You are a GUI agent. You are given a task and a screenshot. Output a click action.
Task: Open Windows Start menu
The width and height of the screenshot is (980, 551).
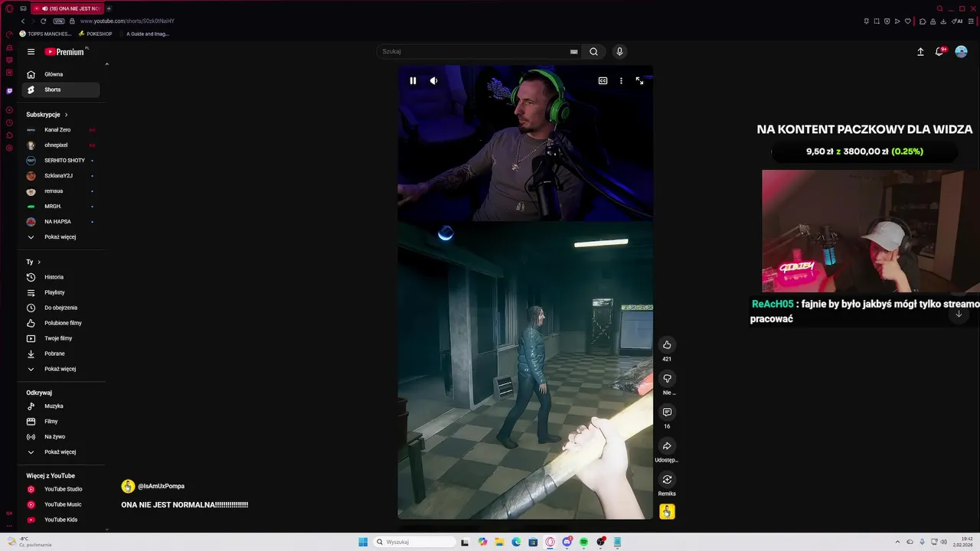click(x=363, y=542)
